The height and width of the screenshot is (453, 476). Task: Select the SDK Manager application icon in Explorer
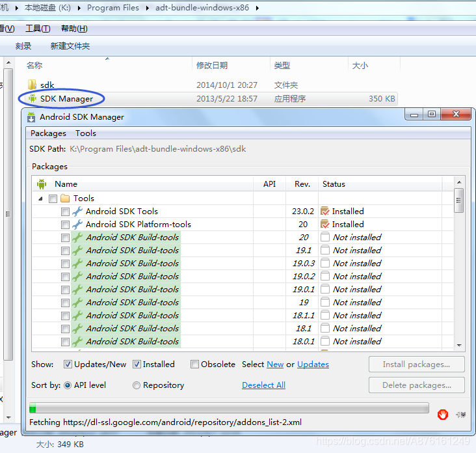(x=32, y=98)
